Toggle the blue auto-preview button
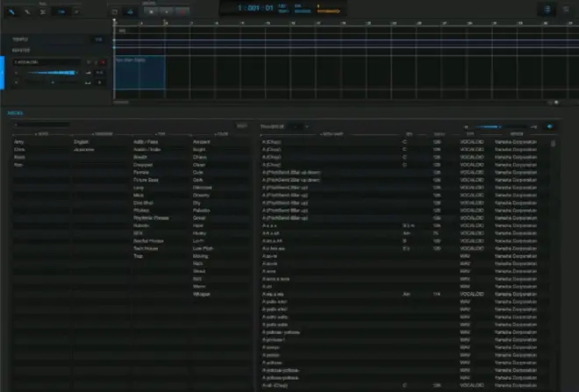 point(550,126)
